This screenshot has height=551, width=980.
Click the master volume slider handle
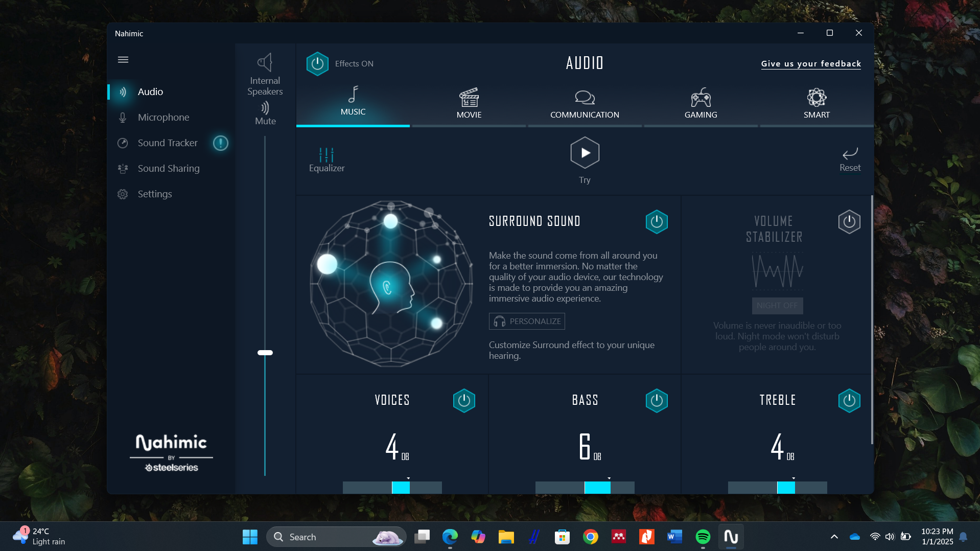pos(265,353)
